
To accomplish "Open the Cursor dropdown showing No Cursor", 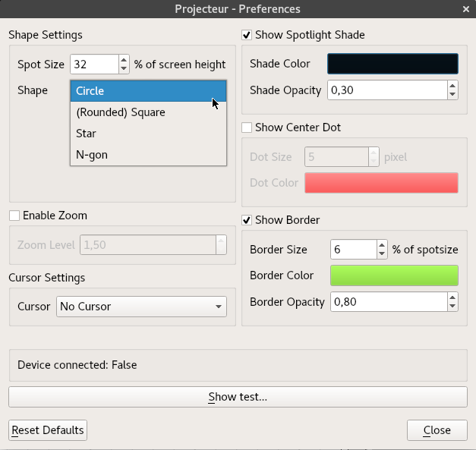I will coord(141,307).
